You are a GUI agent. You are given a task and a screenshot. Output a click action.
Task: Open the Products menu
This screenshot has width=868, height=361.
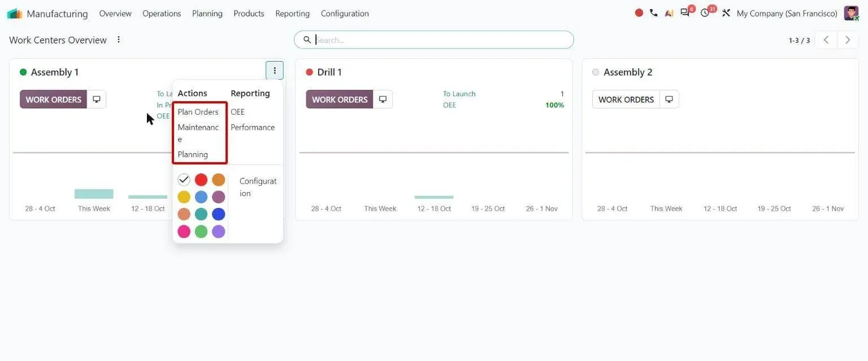(249, 13)
